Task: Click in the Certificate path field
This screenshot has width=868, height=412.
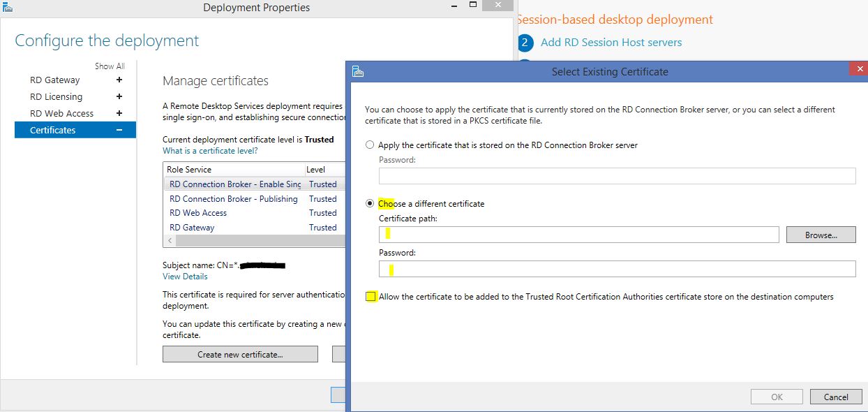Action: point(579,235)
